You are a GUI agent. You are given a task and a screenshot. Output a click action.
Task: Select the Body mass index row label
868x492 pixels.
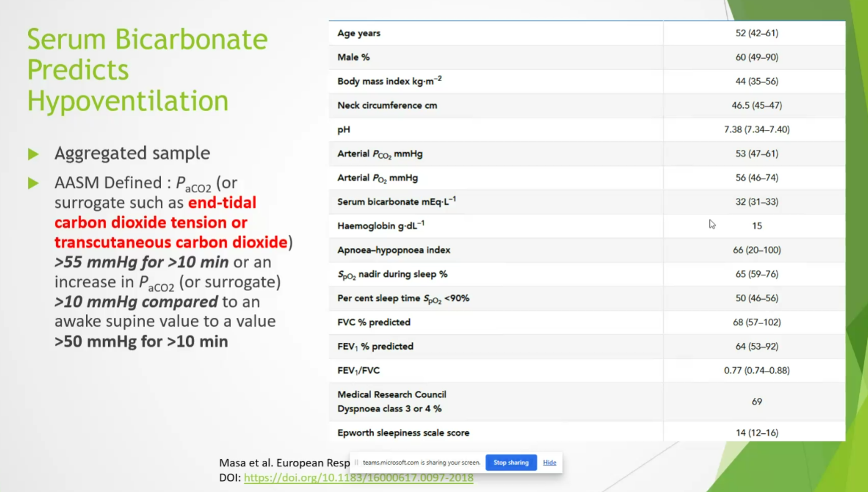[389, 81]
